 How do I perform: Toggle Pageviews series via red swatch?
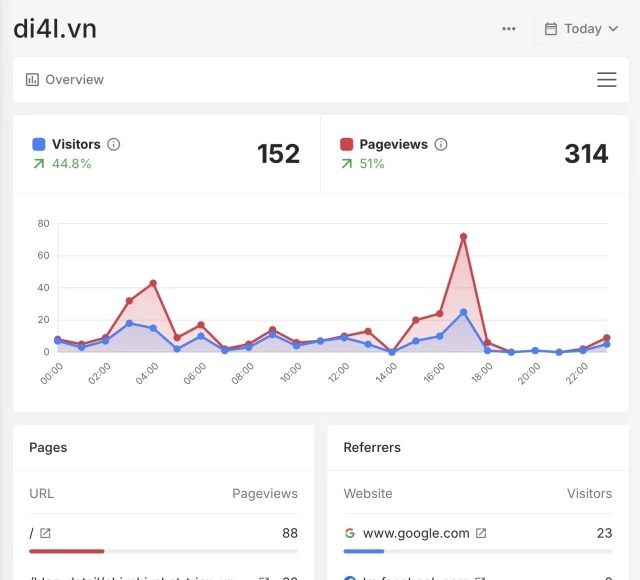tap(347, 144)
